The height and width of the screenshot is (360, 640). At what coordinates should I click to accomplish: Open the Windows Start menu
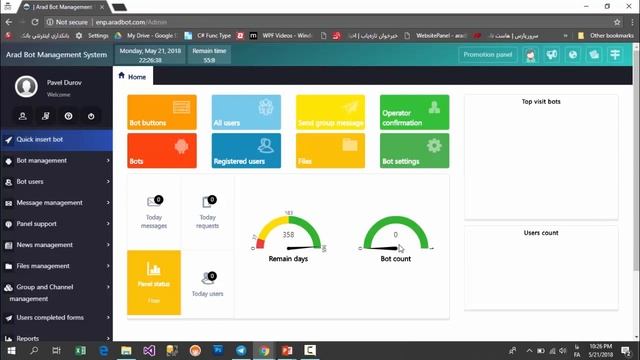point(11,350)
